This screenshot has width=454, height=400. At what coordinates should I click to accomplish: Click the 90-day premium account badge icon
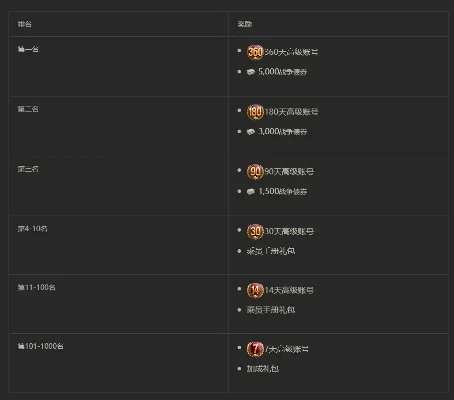pos(255,171)
